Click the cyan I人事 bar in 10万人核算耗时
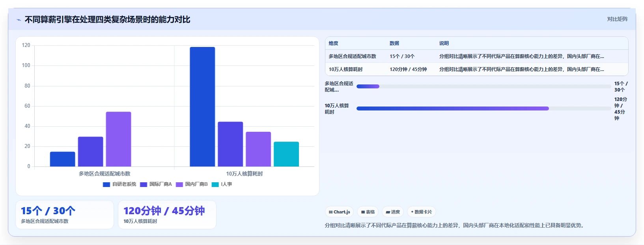Viewport: 644px width, 245px height. click(286, 154)
